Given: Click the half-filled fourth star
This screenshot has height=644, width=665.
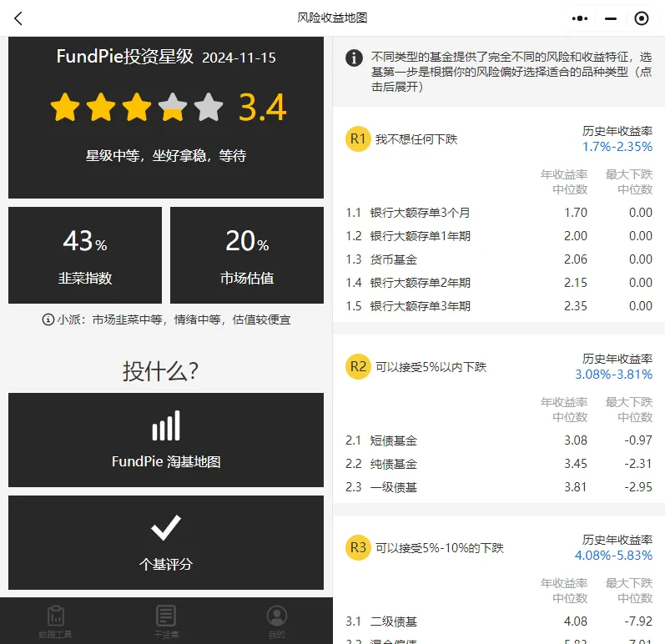Looking at the screenshot, I should [x=173, y=108].
